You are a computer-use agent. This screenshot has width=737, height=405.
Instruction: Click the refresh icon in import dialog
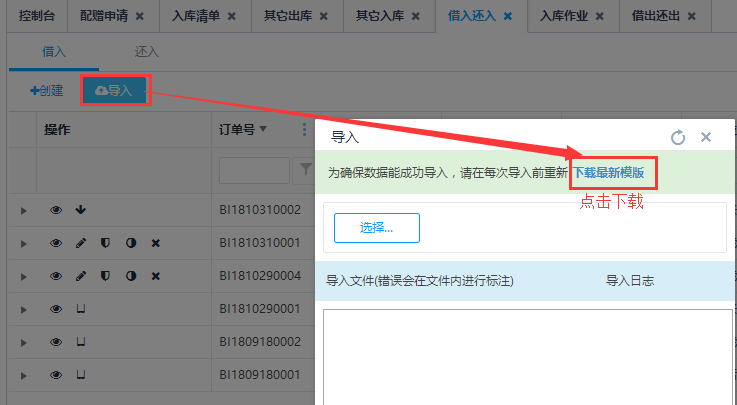click(x=678, y=138)
